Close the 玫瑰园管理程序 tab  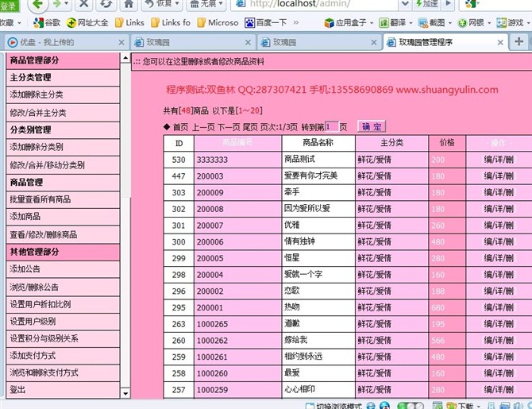(500, 42)
